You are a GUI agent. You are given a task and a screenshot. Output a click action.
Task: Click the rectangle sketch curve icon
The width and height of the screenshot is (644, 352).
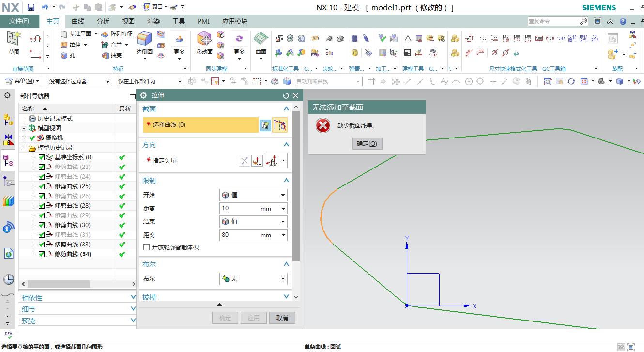(35, 54)
